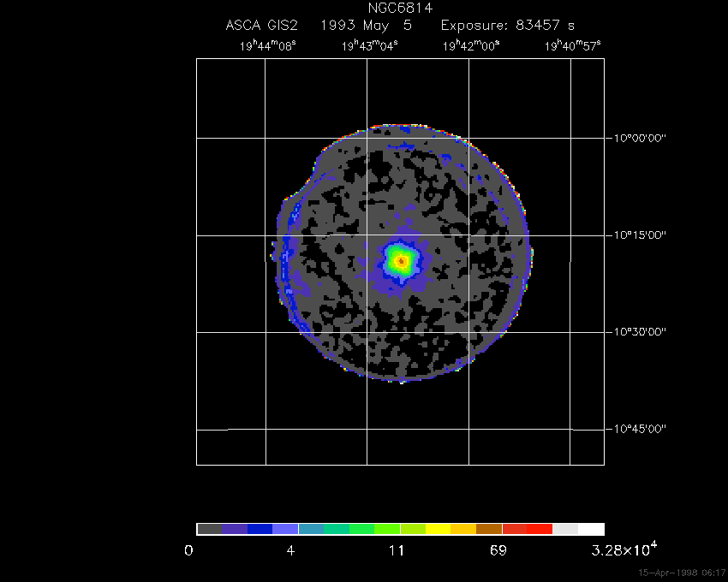Click the bright central source in the image

[402, 261]
